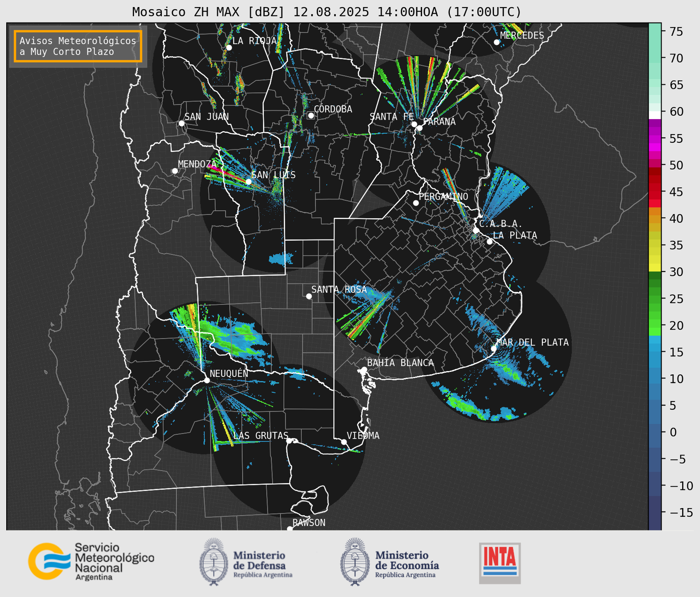
Task: Click the yellow 30-35 dBZ color band
Action: click(655, 258)
